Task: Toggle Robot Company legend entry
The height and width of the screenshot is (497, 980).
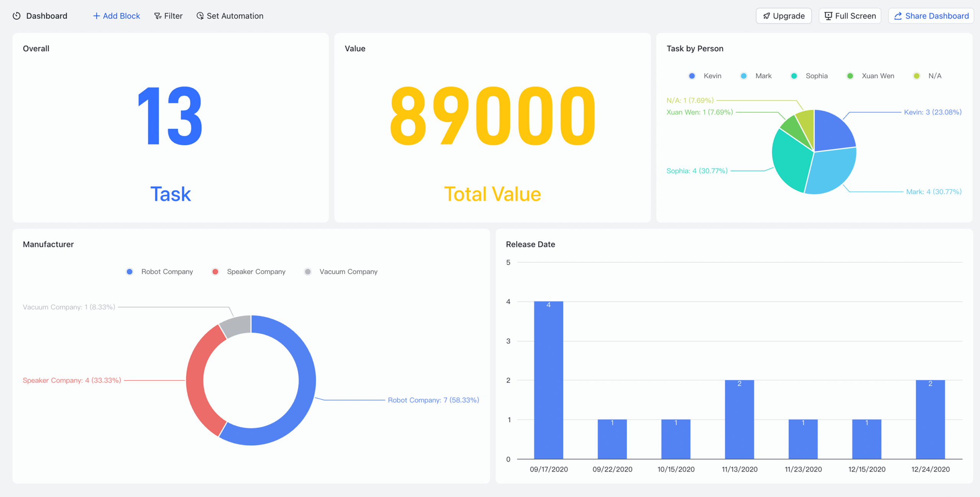Action: point(167,272)
